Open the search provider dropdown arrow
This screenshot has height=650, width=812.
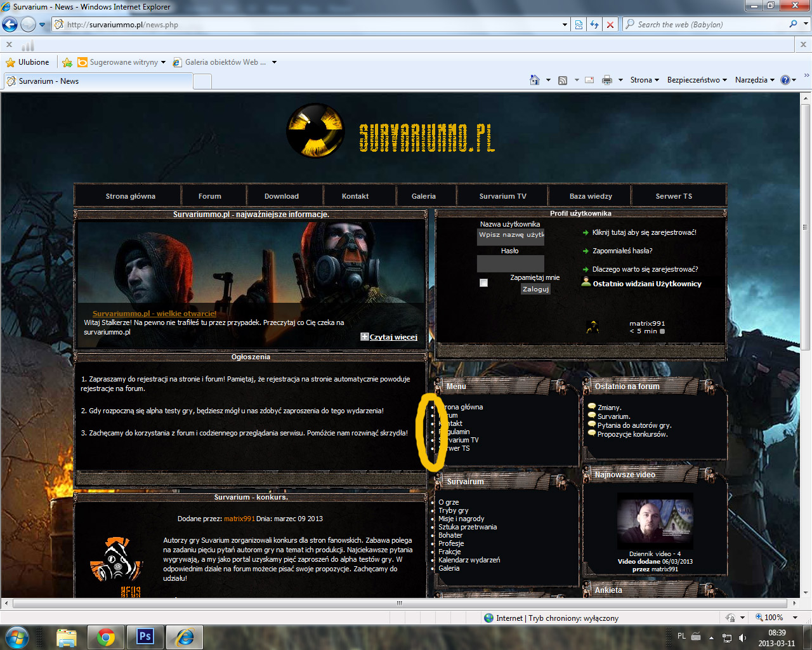tap(806, 24)
